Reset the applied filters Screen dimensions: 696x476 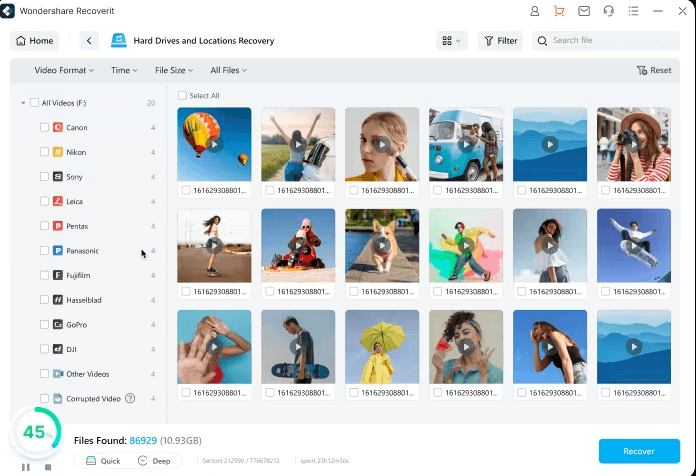point(654,70)
